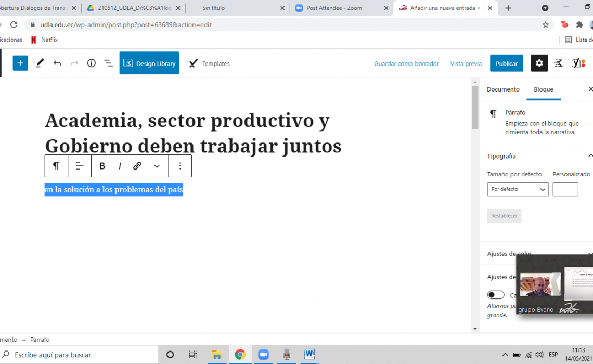Open the content info details icon
This screenshot has width=593, height=364.
92,63
